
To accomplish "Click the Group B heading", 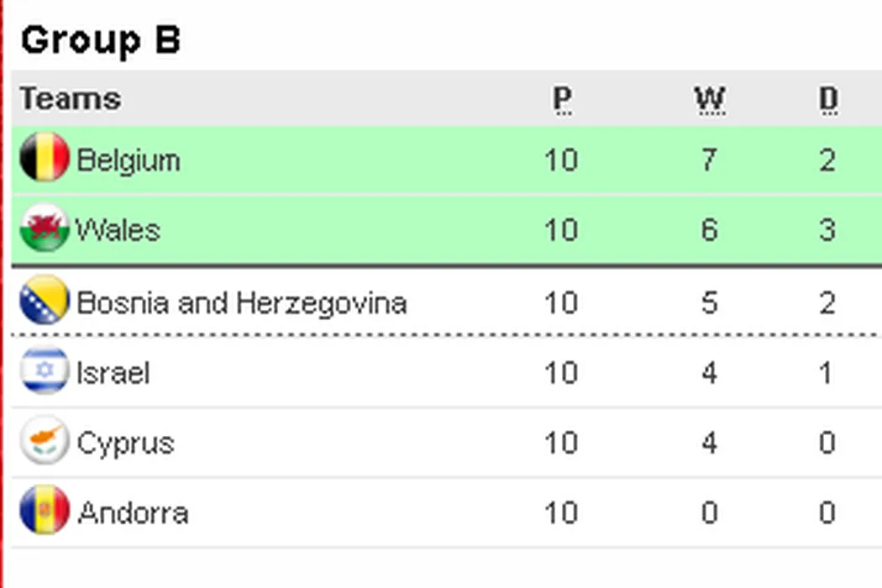I will click(100, 40).
